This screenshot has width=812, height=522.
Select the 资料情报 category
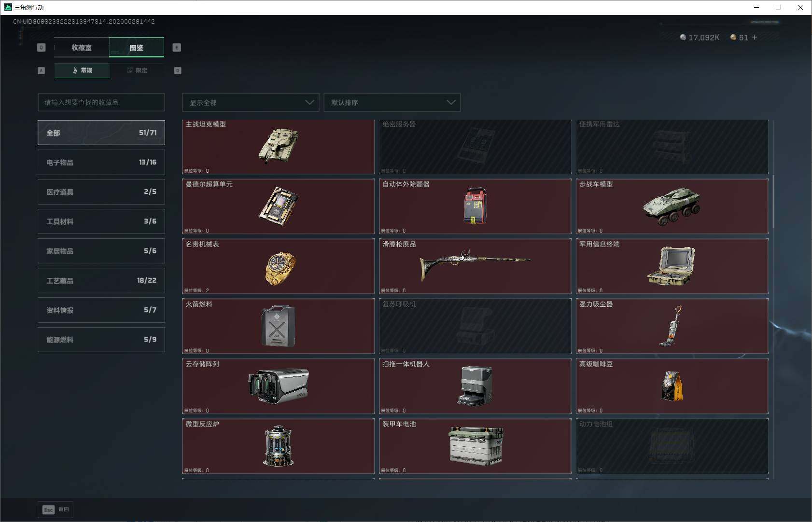coord(101,310)
